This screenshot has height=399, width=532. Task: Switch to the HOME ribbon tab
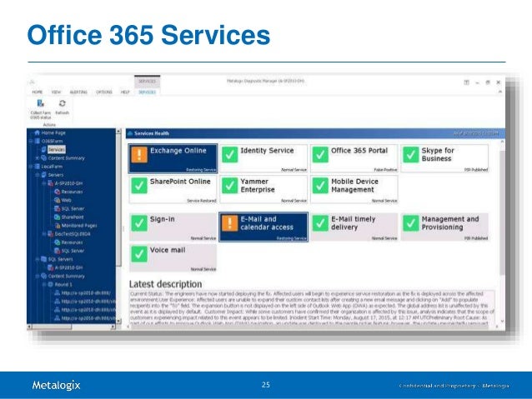click(38, 92)
